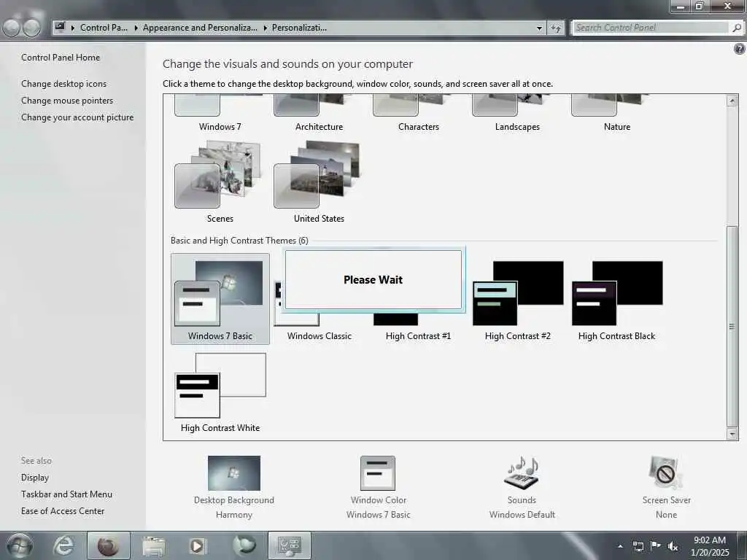The width and height of the screenshot is (747, 560).
Task: Open the Firefox taskbar button
Action: point(108,545)
